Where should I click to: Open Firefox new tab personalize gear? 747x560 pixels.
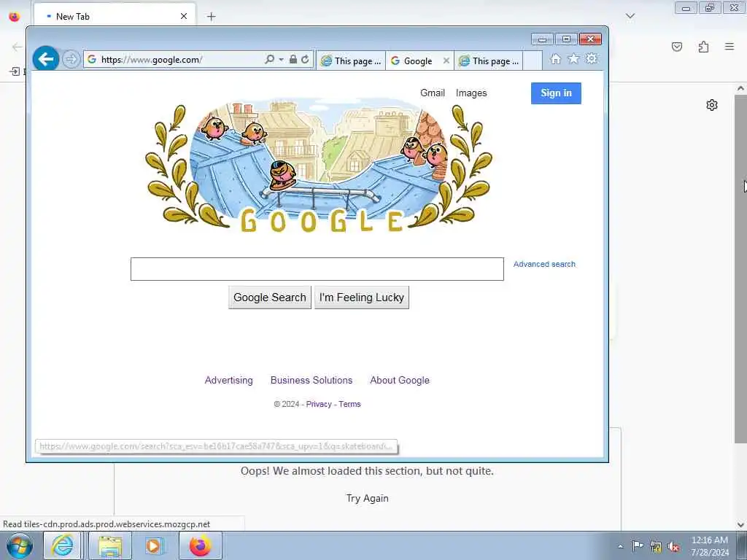712,105
